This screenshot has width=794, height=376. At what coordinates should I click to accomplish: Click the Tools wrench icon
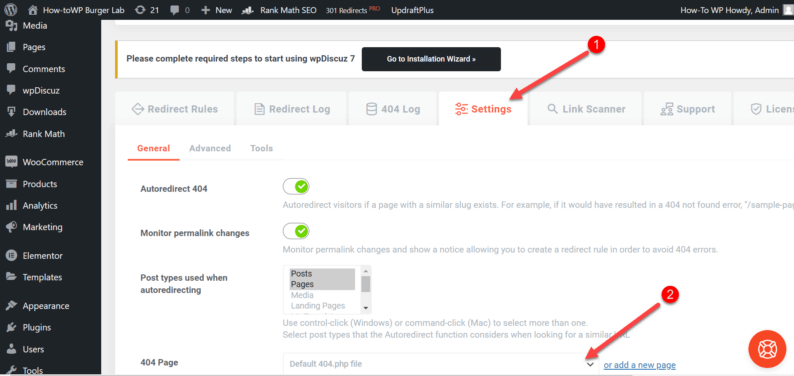coord(11,370)
